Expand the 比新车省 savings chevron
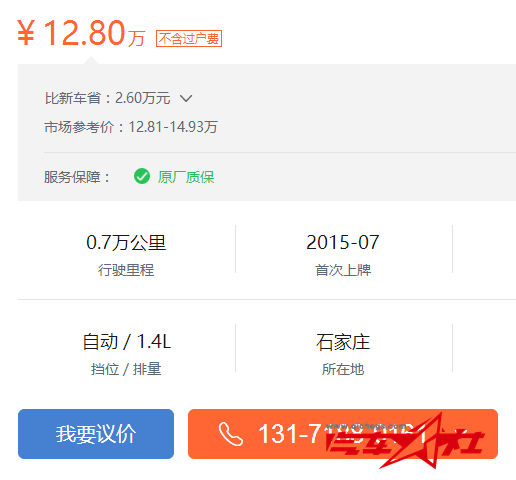The width and height of the screenshot is (516, 480). 186,98
